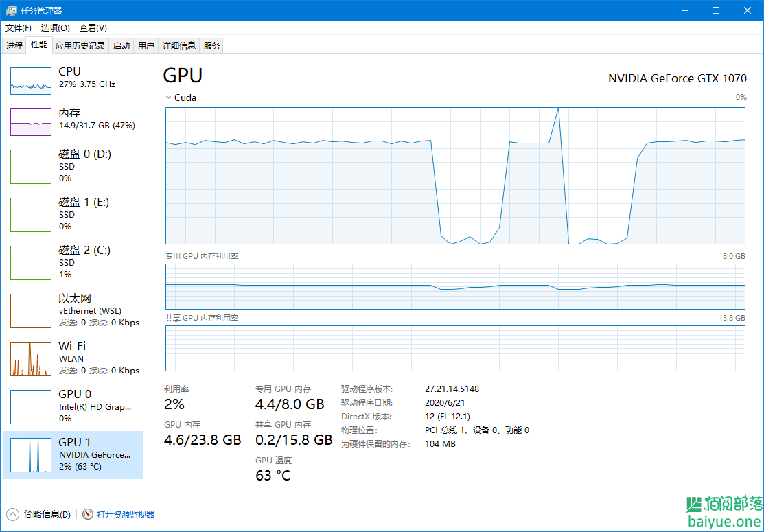
Task: Click the Task Manager app icon in title bar
Action: (11, 11)
